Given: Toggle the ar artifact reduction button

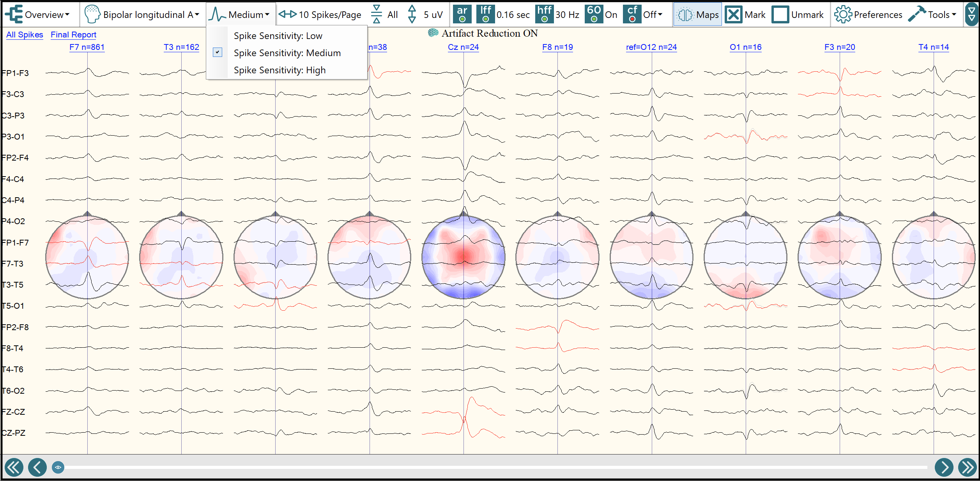Looking at the screenshot, I should [462, 14].
